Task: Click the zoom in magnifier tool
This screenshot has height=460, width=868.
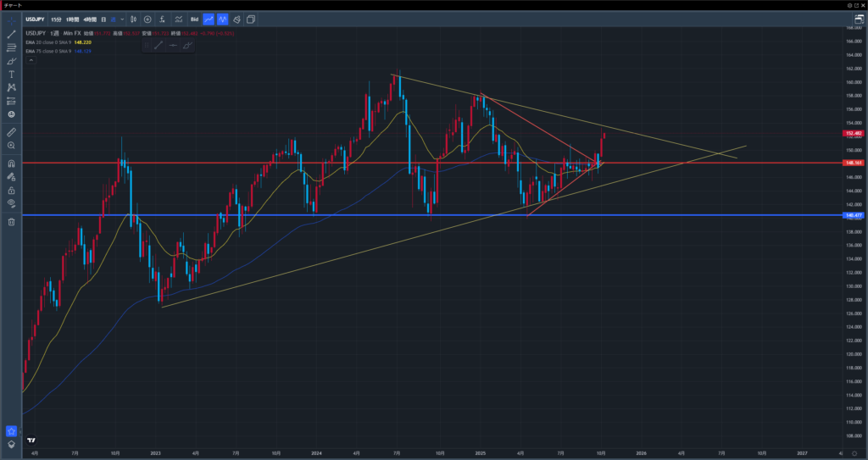Action: pyautogui.click(x=12, y=146)
